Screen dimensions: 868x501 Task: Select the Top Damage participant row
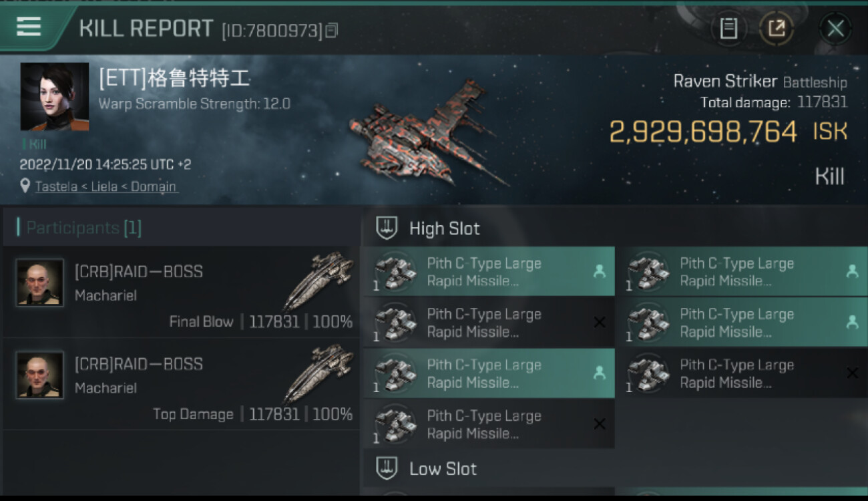(x=182, y=384)
